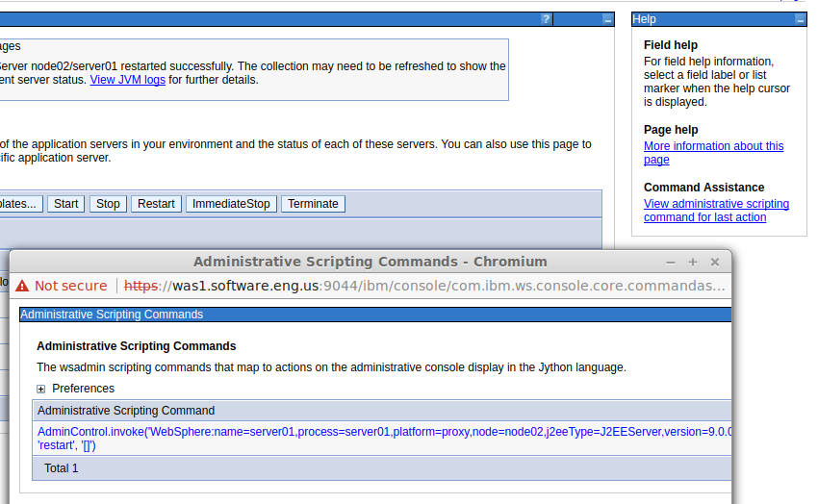Click the Page help heading
Image resolution: width=818 pixels, height=504 pixels.
[x=671, y=130]
